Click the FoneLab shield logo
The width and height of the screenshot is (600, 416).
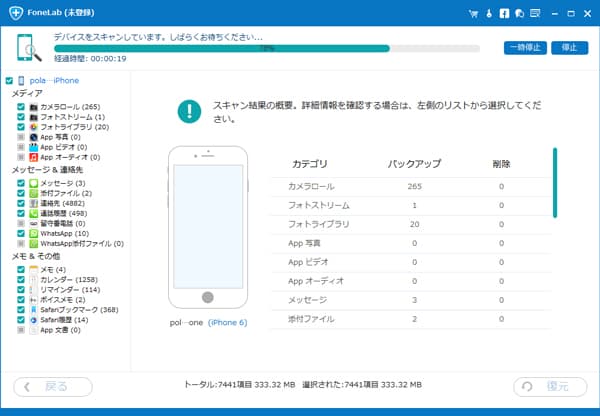(16, 13)
